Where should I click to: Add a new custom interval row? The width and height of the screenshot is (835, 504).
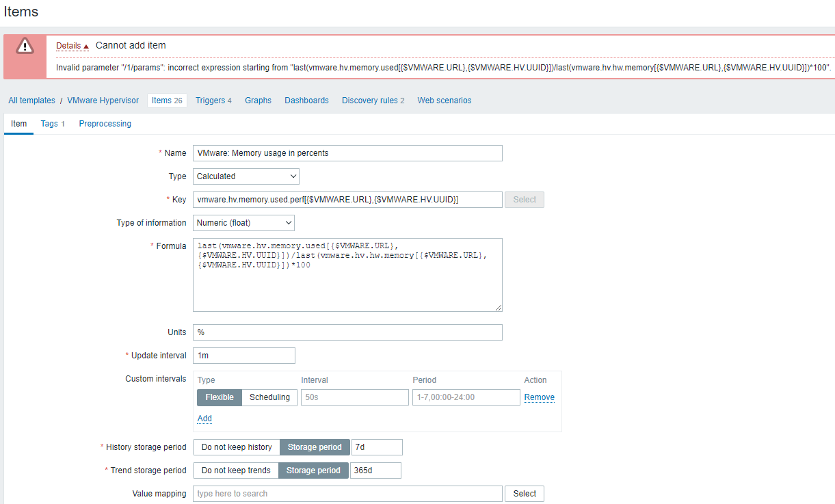click(204, 418)
